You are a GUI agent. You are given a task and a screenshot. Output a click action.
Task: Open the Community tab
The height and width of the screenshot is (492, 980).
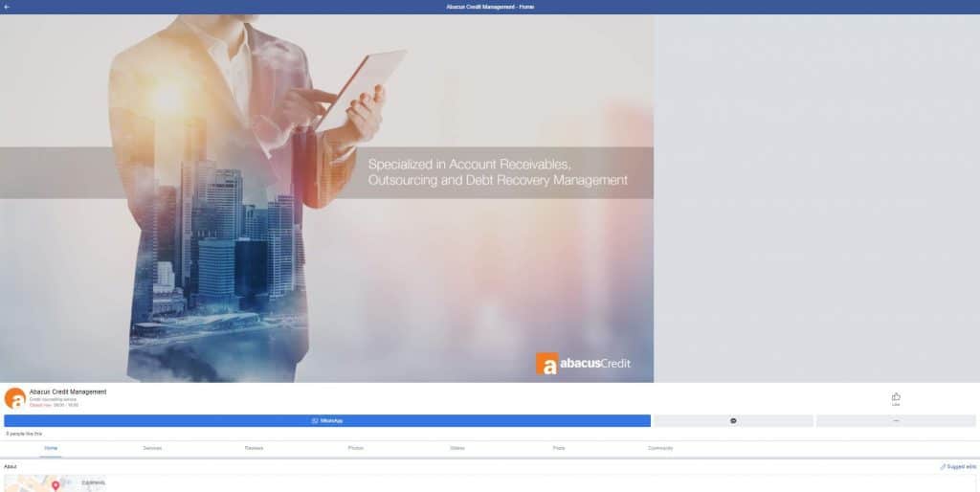click(660, 448)
